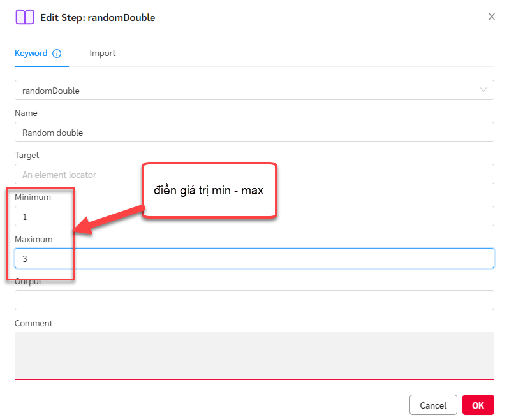Click the Minimum field label
509x420 pixels.
pos(33,197)
